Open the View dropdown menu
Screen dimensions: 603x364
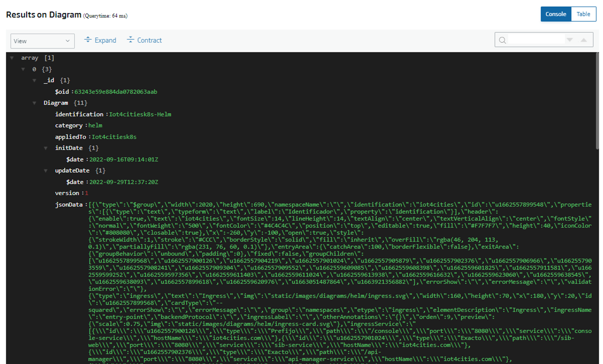(42, 41)
